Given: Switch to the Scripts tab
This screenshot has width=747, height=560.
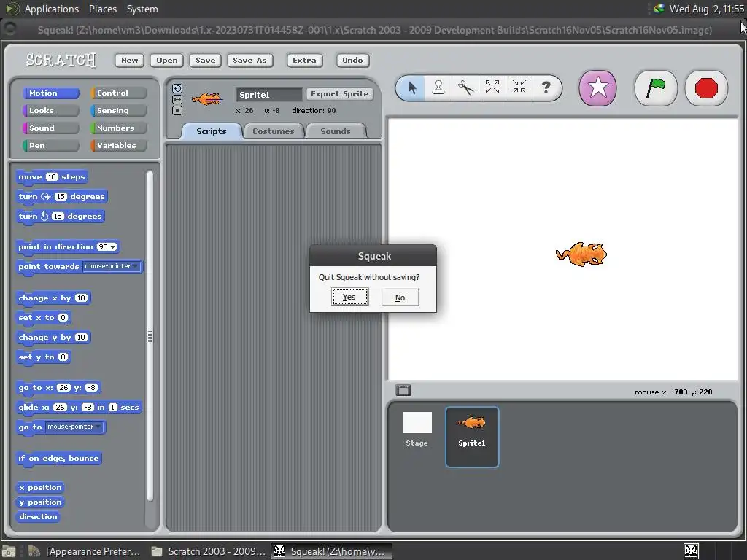Looking at the screenshot, I should pyautogui.click(x=212, y=131).
